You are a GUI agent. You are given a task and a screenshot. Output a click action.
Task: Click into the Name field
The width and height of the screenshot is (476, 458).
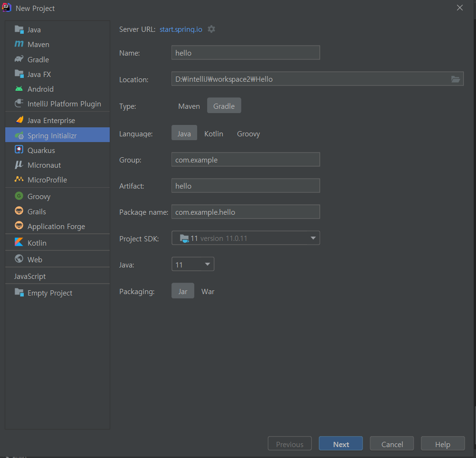(246, 53)
